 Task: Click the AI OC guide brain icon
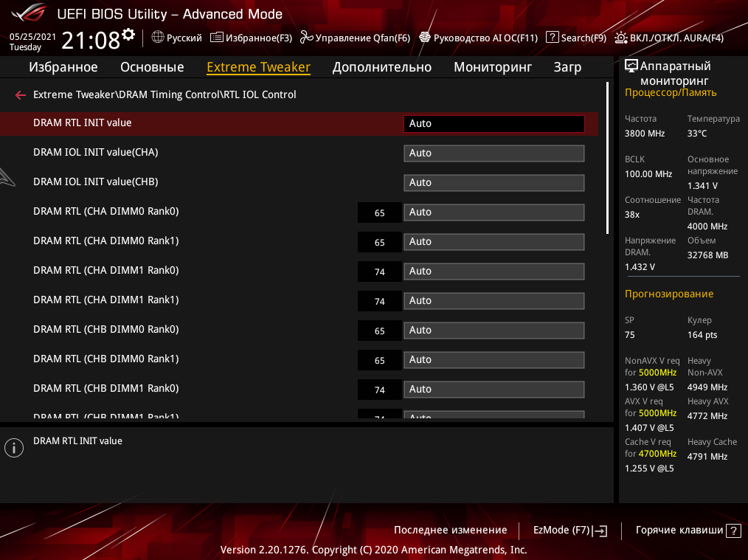pyautogui.click(x=425, y=37)
